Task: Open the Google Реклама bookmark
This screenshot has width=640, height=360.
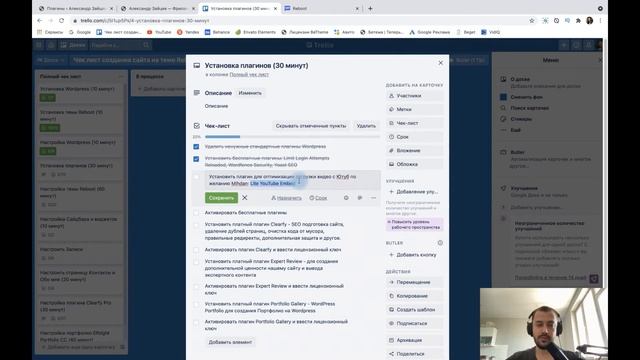Action: pyautogui.click(x=429, y=32)
